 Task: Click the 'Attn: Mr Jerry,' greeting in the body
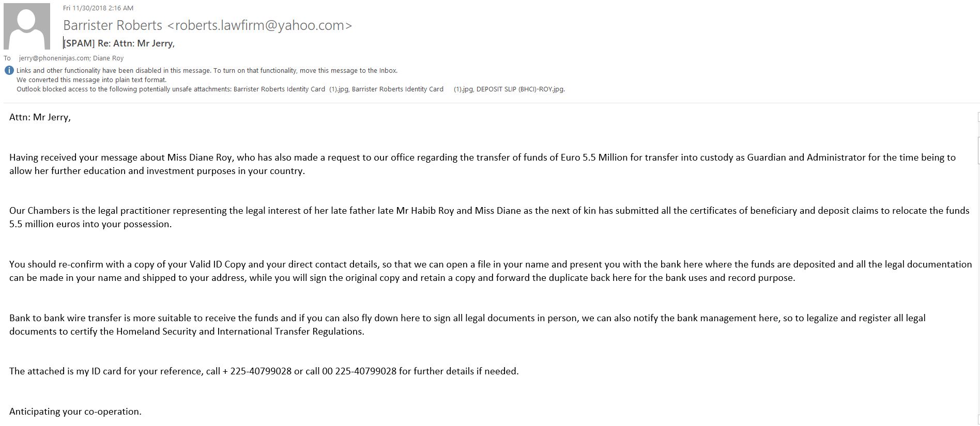pos(40,117)
